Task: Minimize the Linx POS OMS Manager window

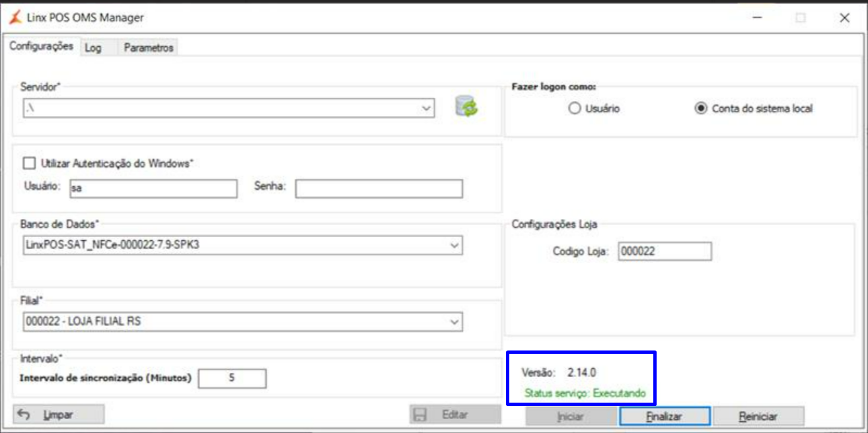Action: (x=757, y=18)
